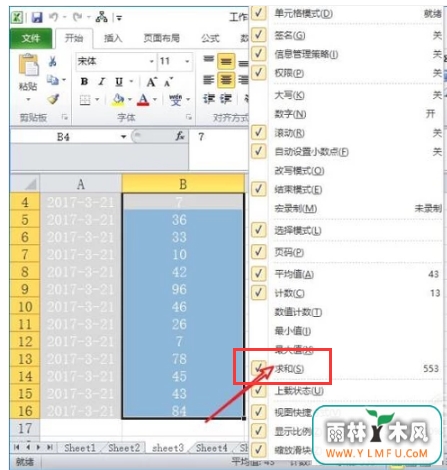Click the Format Painter brush icon

coord(53,99)
